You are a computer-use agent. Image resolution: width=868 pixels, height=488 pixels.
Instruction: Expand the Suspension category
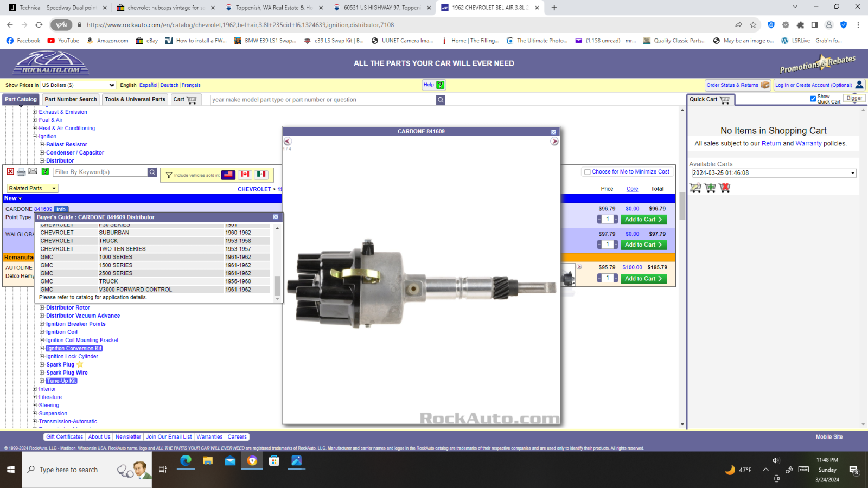[x=35, y=413]
